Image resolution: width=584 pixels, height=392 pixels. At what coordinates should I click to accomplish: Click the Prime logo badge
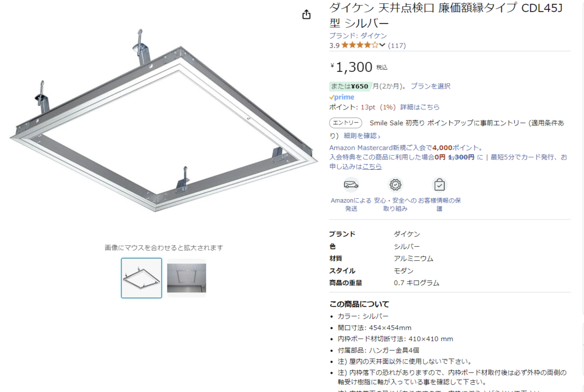[342, 97]
